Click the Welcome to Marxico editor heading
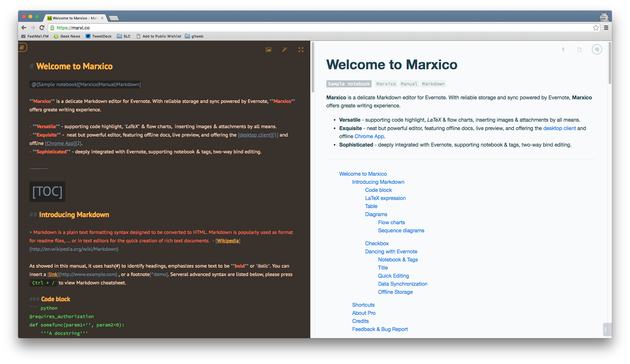Screen dimensions: 630x364 [x=74, y=66]
